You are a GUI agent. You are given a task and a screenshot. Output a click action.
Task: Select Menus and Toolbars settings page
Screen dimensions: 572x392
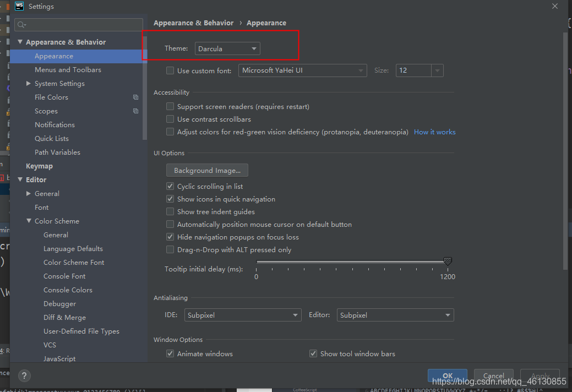coord(68,70)
